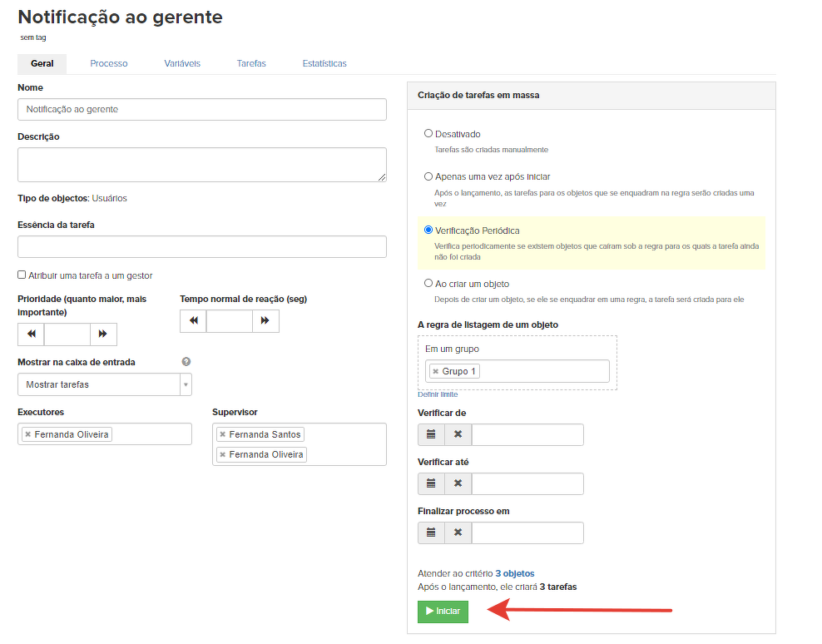Decrease the Prioridade value
The image size is (822, 644).
32,334
